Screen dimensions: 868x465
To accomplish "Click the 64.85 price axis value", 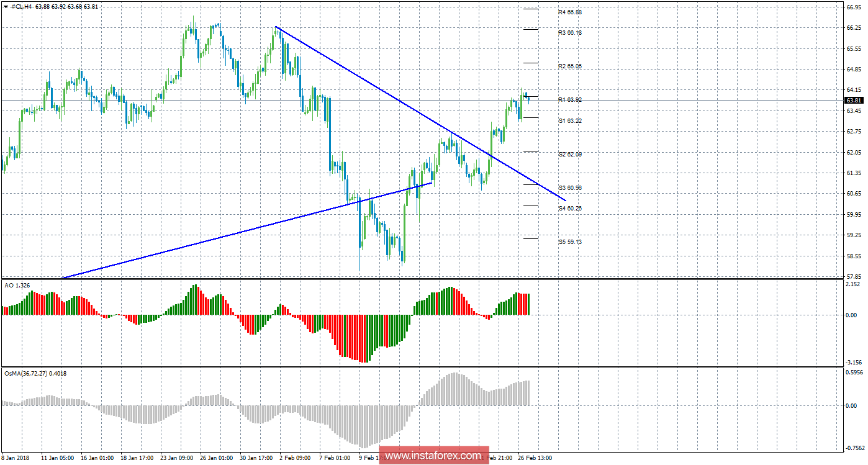I will point(853,69).
